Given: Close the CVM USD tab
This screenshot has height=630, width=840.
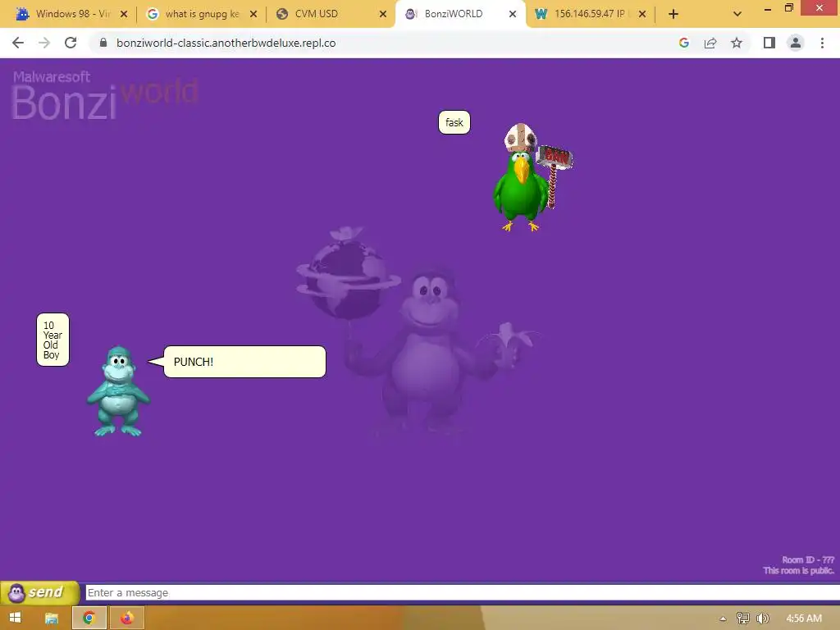Looking at the screenshot, I should point(383,14).
